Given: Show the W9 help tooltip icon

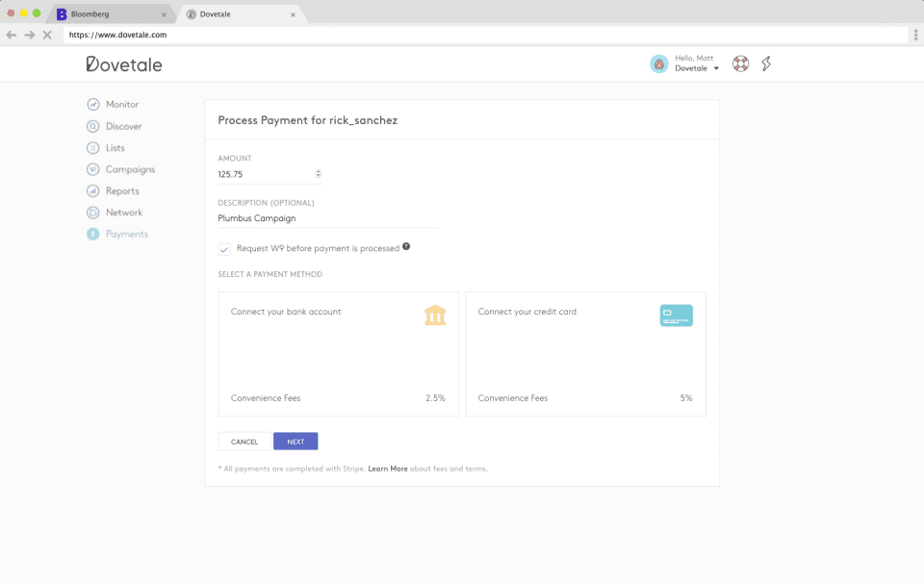Looking at the screenshot, I should point(406,247).
